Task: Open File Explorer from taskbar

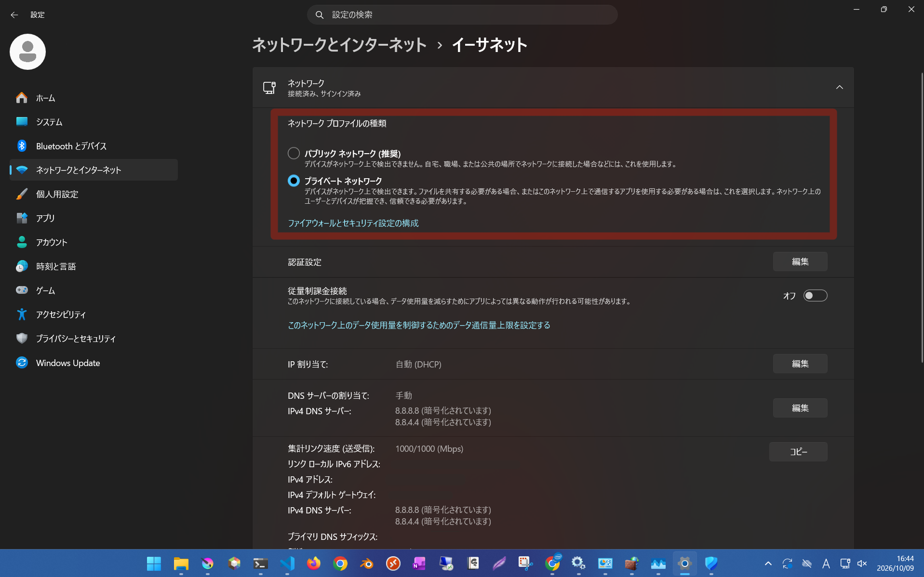Action: tap(181, 563)
